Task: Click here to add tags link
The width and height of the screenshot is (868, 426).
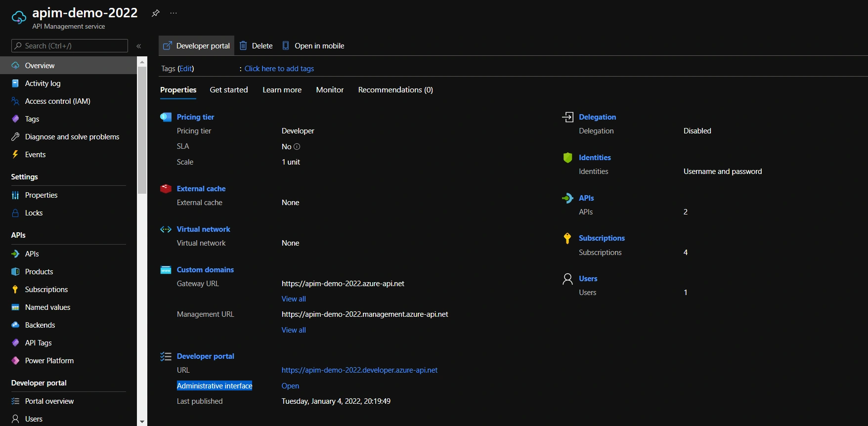Action: pyautogui.click(x=279, y=69)
